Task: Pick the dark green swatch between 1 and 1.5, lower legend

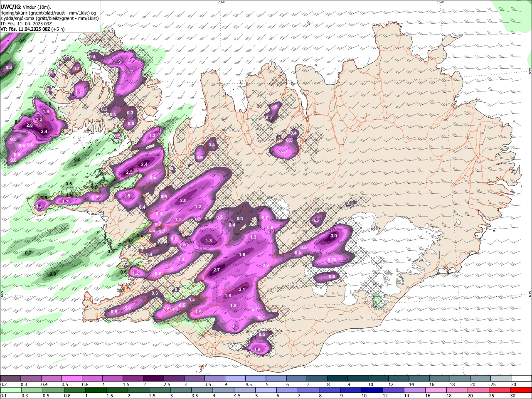Action: coord(96,390)
